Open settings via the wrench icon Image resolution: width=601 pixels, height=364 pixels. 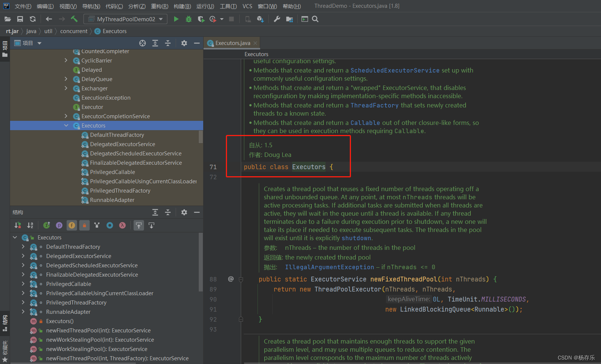pyautogui.click(x=277, y=19)
